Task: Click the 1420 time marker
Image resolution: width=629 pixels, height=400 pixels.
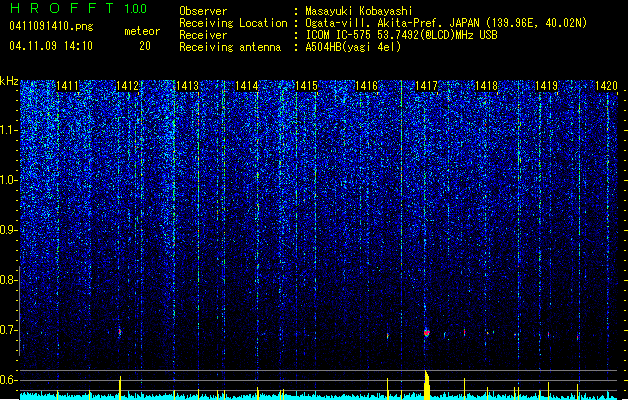Action: point(606,86)
